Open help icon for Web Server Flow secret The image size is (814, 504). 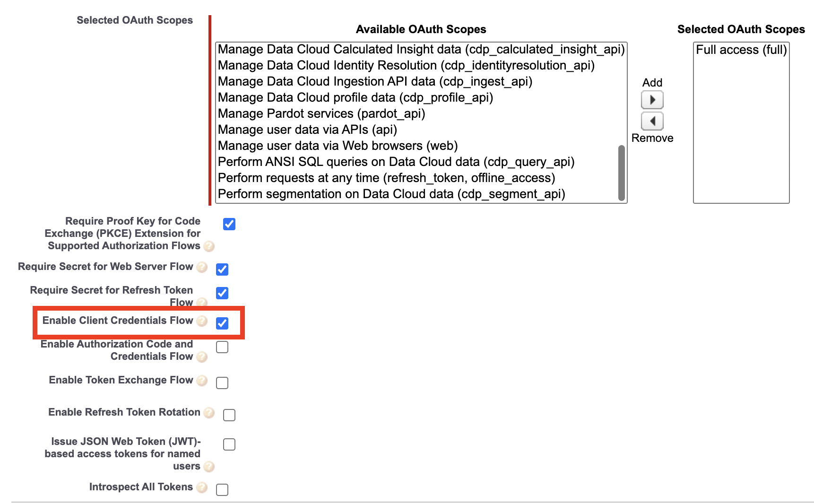click(x=202, y=267)
